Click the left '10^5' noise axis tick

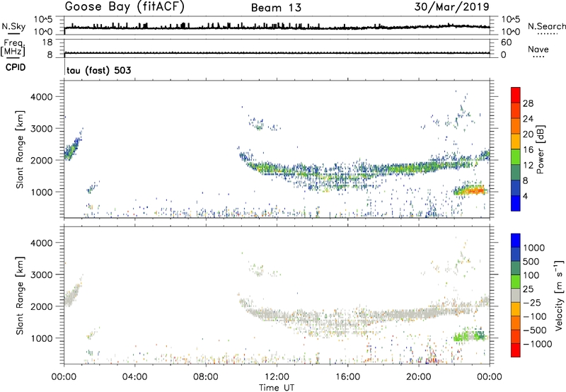43,20
